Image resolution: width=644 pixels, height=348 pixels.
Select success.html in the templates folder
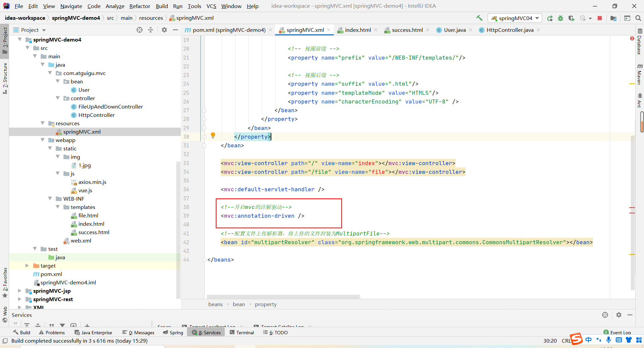[x=94, y=232]
